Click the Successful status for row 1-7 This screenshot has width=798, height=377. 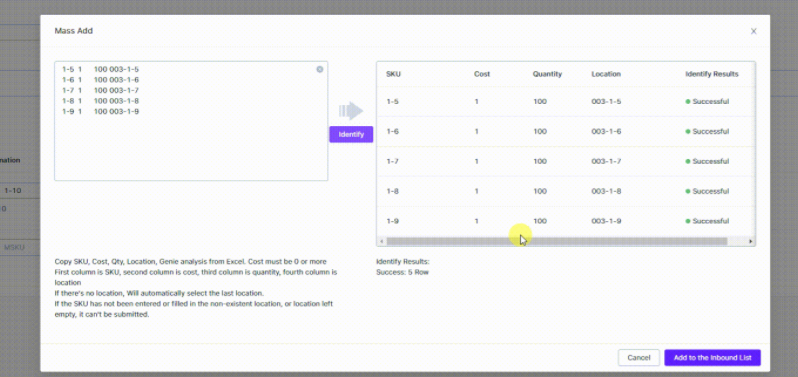click(707, 161)
